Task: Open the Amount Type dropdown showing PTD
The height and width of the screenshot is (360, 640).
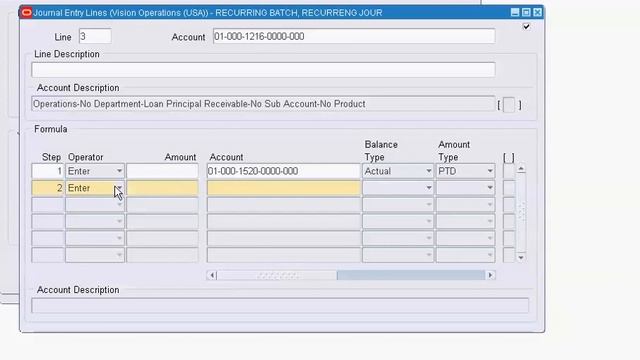Action: 490,171
